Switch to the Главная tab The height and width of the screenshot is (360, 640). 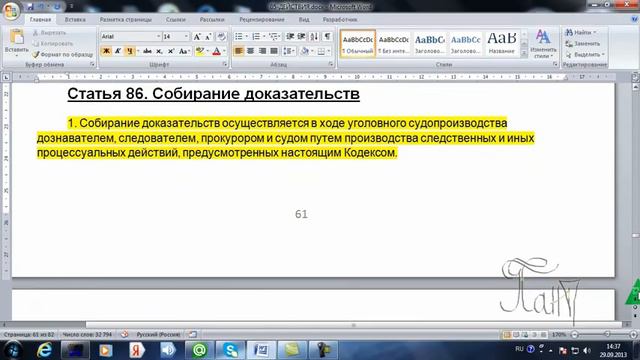pyautogui.click(x=40, y=20)
